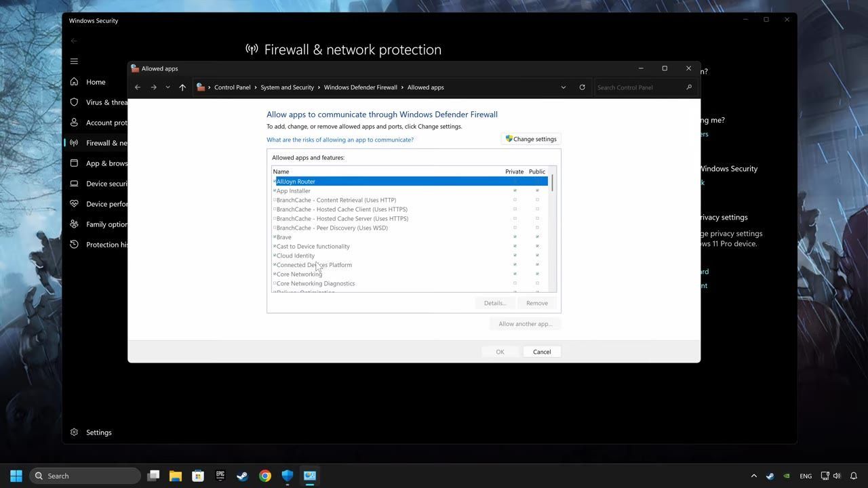Click the Remove button

tap(537, 303)
